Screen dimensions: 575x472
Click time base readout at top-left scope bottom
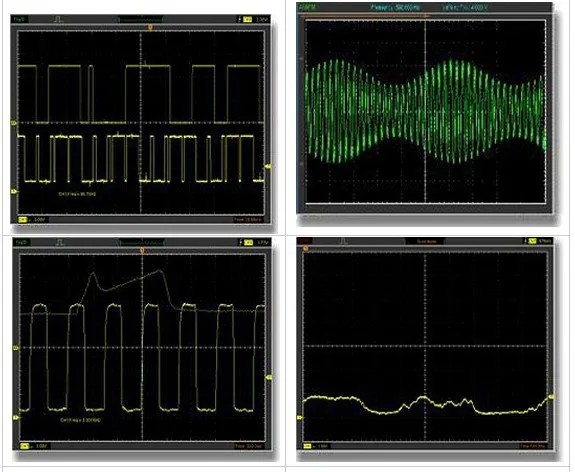click(248, 219)
